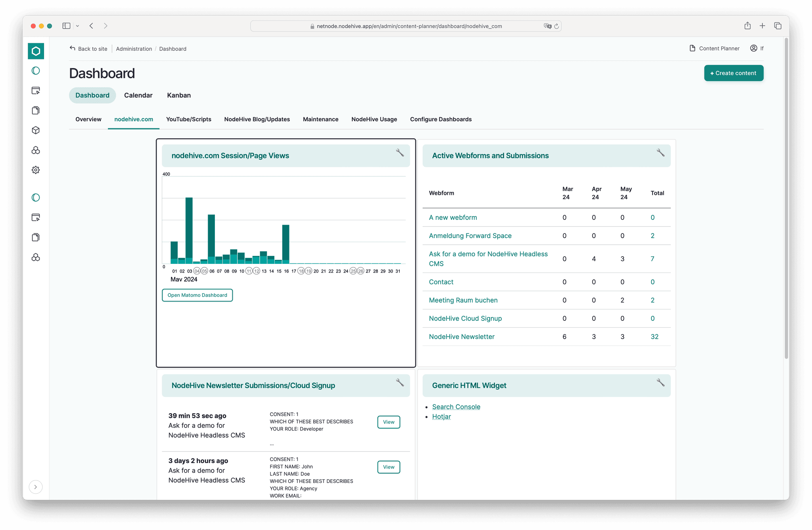The width and height of the screenshot is (812, 530).
Task: Click the Ask for a demo total 7
Action: (653, 259)
